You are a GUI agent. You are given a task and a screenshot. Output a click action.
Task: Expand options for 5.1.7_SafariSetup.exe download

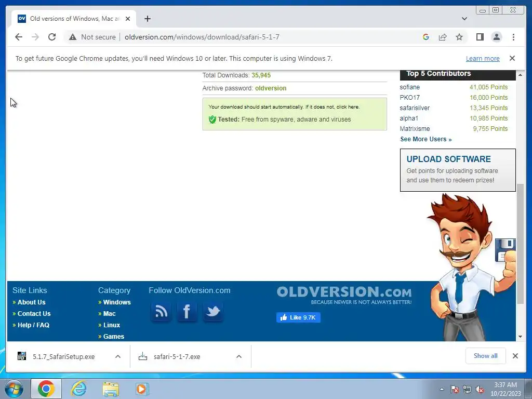pyautogui.click(x=118, y=356)
